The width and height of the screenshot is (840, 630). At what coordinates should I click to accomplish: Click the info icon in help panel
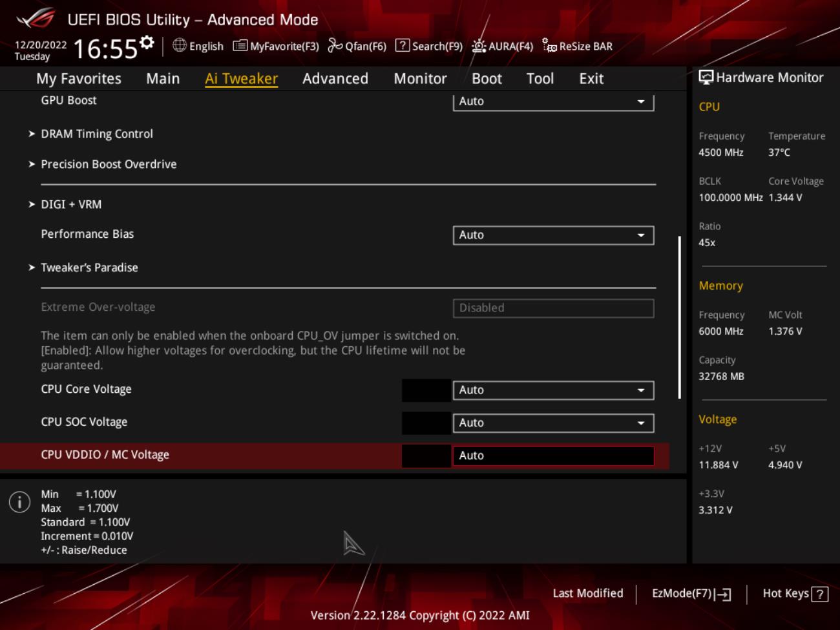19,502
